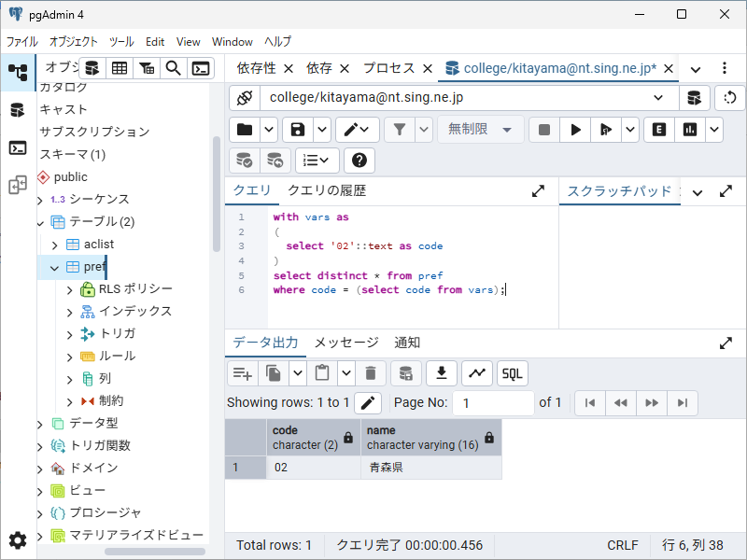Image resolution: width=747 pixels, height=560 pixels.
Task: Open the connection selector dropdown
Action: [658, 98]
